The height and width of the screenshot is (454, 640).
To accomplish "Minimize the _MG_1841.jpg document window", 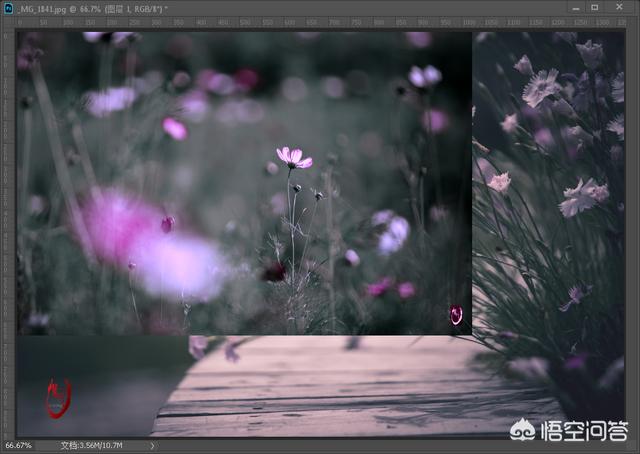I will pos(576,8).
